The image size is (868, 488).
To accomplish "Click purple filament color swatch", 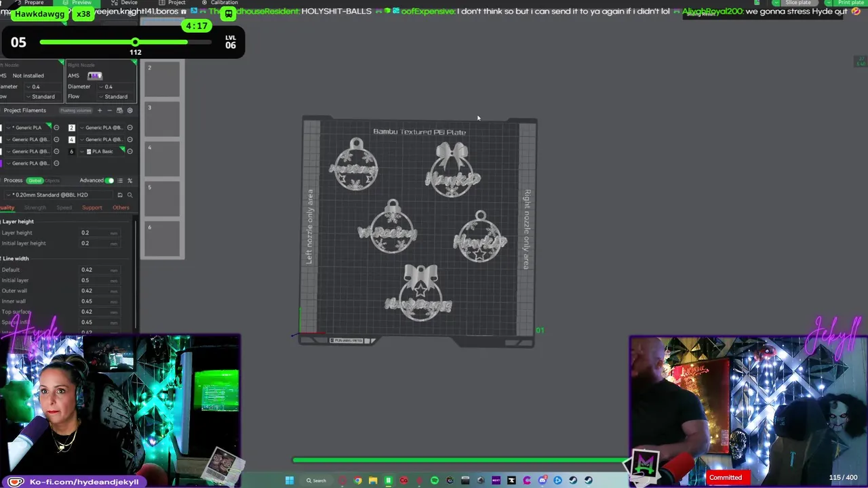I will point(2,163).
